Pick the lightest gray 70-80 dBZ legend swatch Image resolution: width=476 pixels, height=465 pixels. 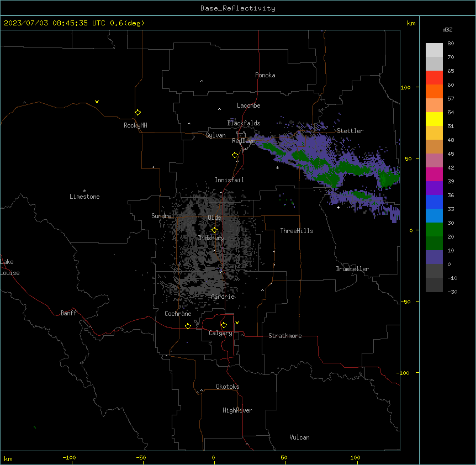(434, 50)
